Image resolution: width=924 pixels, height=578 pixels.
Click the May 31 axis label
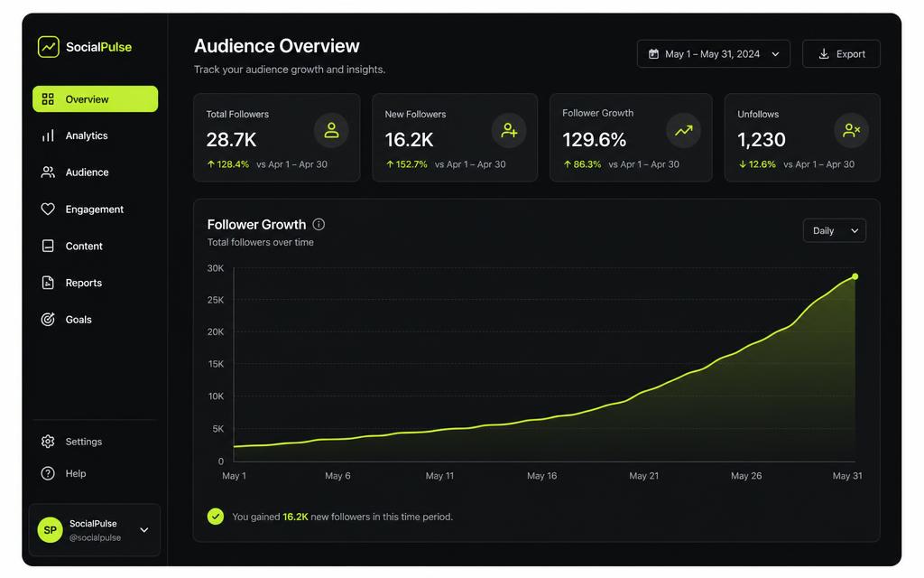[846, 475]
